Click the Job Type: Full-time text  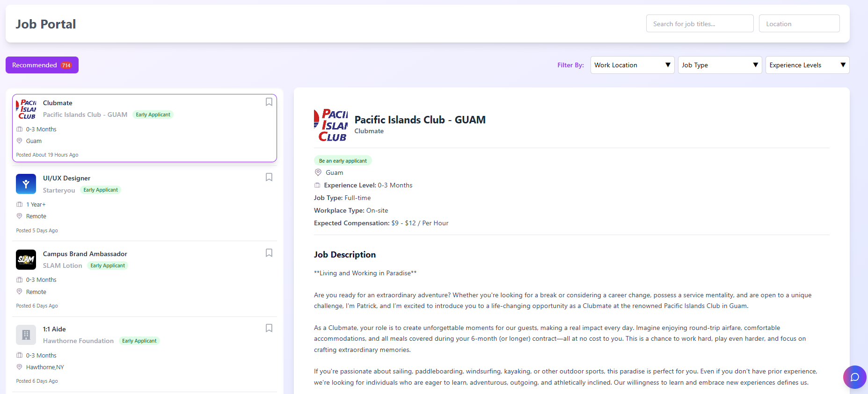[342, 198]
